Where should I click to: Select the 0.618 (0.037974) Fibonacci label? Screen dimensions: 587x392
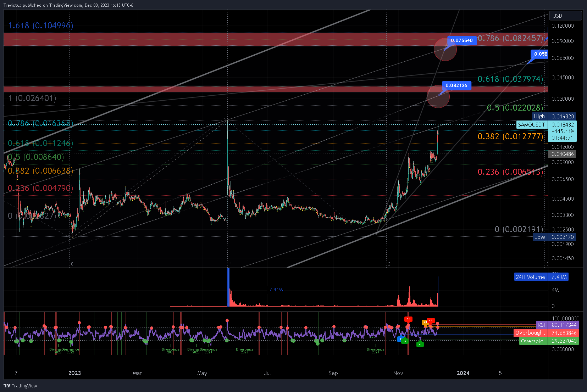(x=510, y=79)
